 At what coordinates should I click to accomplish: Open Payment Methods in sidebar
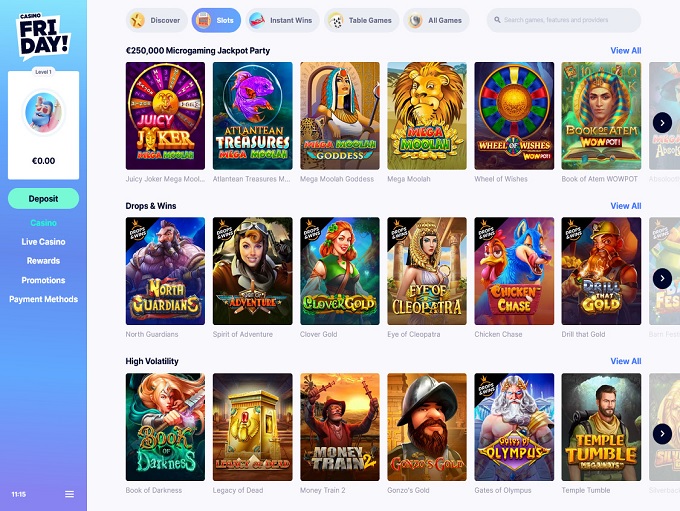click(43, 299)
